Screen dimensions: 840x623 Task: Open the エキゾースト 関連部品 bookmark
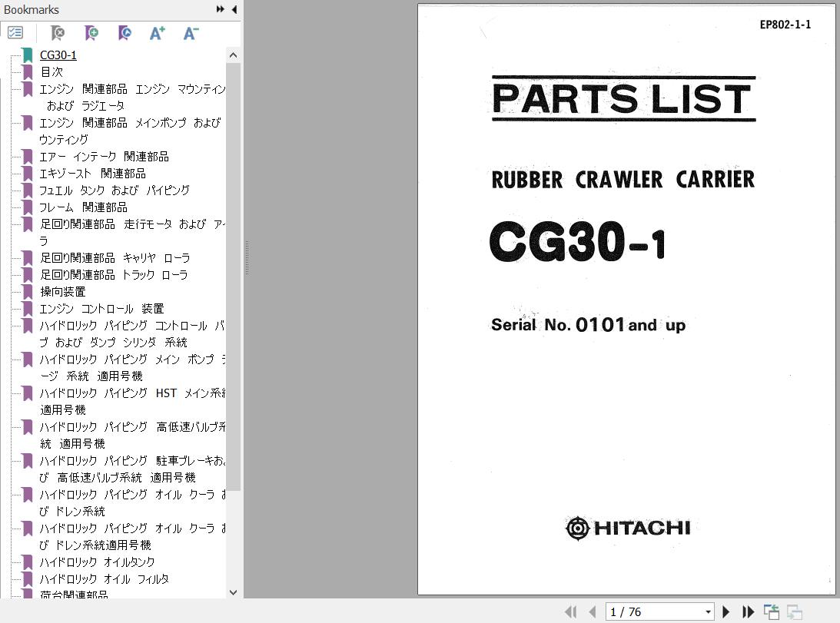pyautogui.click(x=93, y=174)
